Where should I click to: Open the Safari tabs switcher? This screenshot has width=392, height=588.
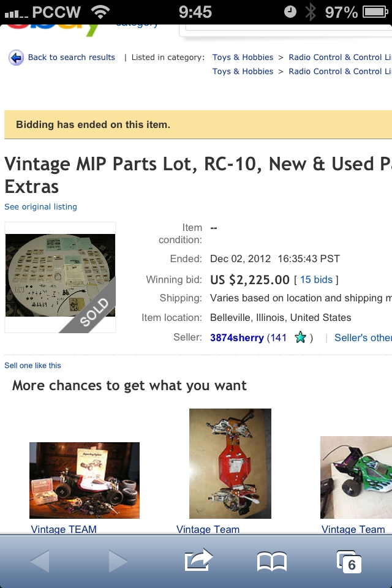(x=349, y=560)
